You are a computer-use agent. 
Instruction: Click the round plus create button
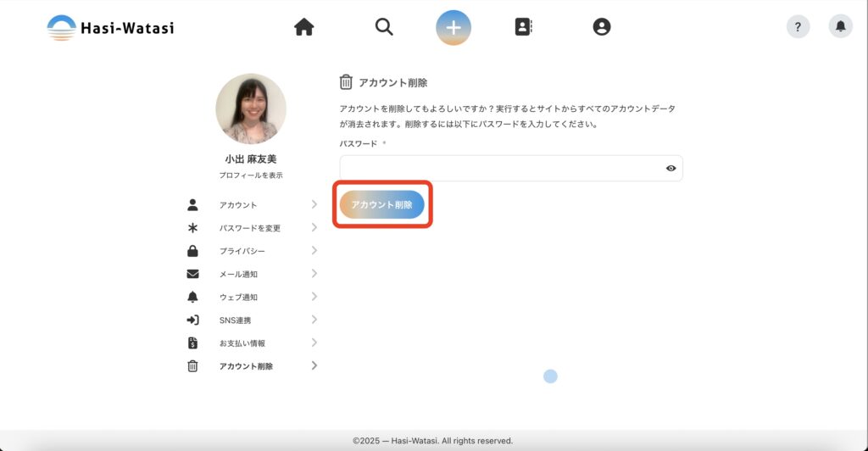(x=453, y=27)
